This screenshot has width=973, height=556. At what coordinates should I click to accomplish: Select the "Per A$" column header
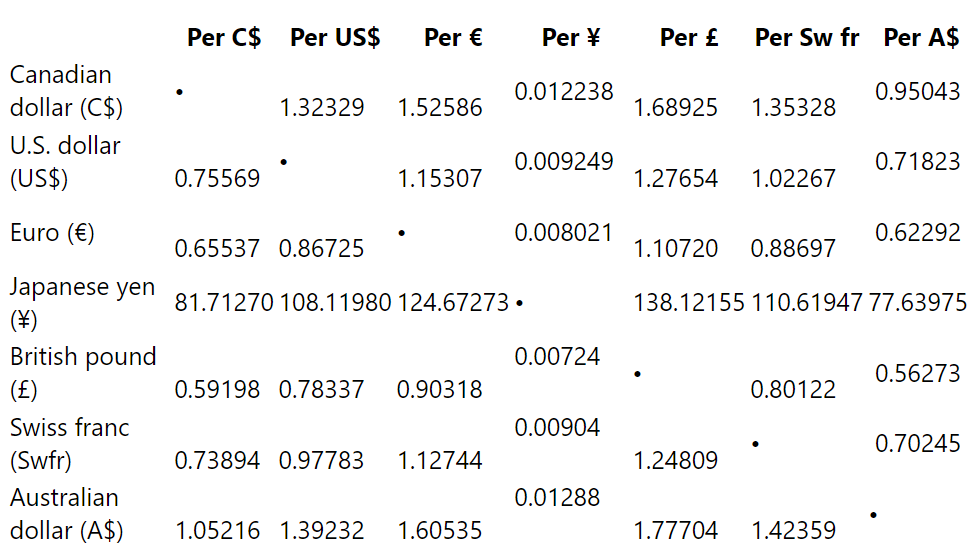[x=921, y=38]
